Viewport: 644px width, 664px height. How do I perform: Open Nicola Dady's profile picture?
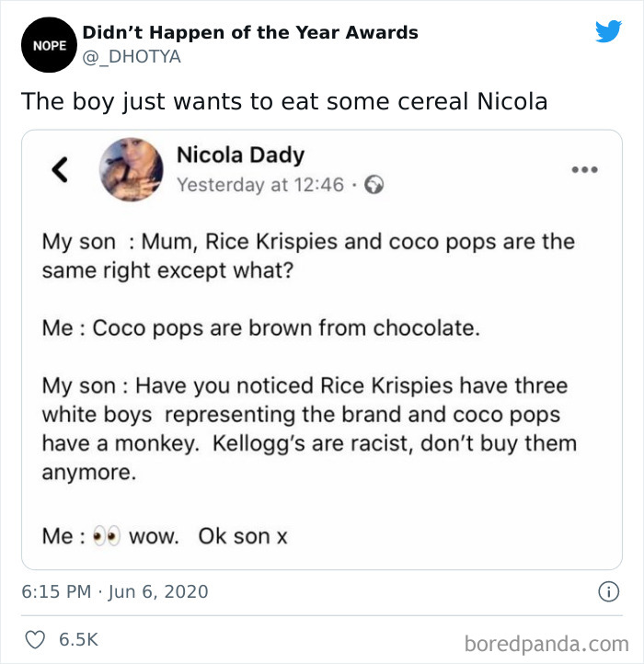coord(131,169)
